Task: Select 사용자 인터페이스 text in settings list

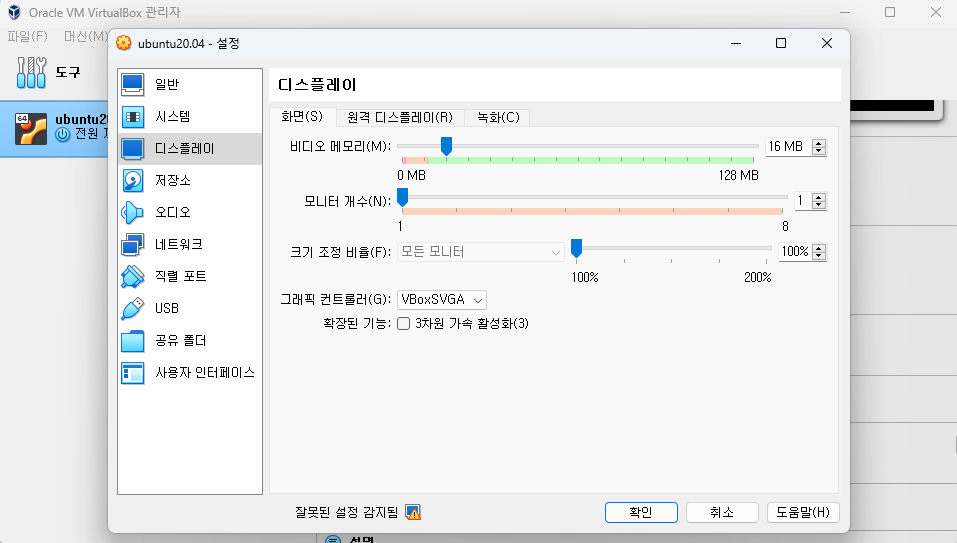Action: [205, 373]
